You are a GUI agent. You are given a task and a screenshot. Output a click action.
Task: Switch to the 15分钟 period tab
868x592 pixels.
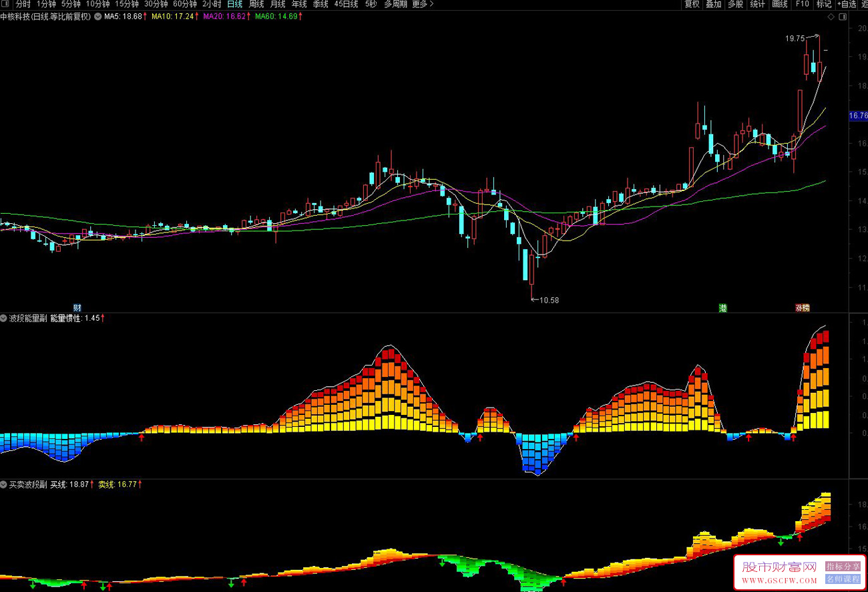[x=127, y=4]
